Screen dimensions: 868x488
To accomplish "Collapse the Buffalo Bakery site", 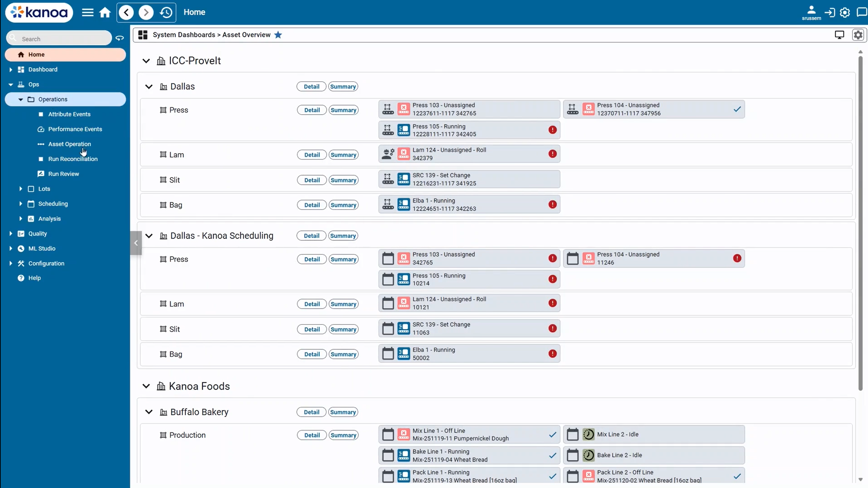I will pos(149,412).
